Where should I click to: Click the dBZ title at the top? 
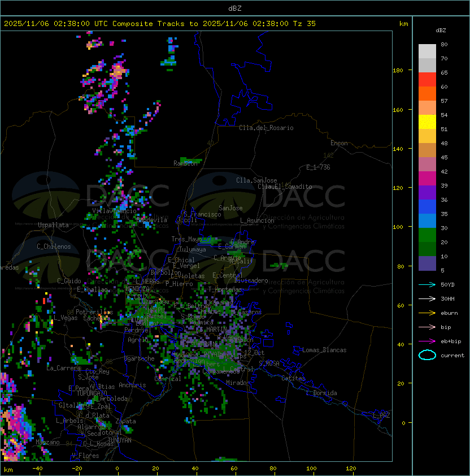click(235, 8)
